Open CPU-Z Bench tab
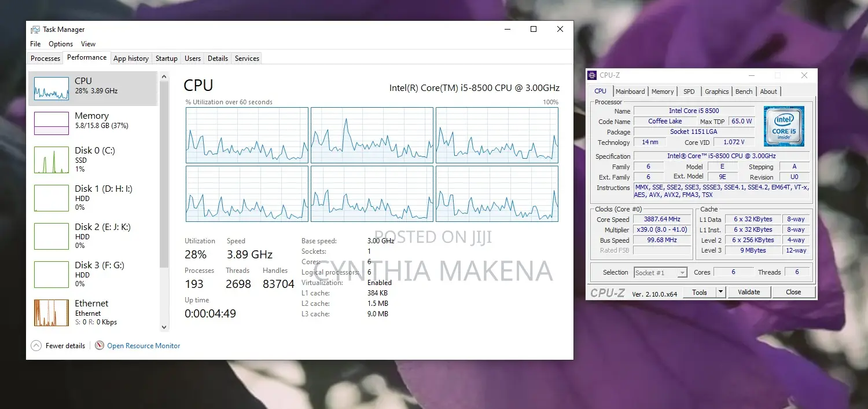This screenshot has width=868, height=409. coord(744,92)
